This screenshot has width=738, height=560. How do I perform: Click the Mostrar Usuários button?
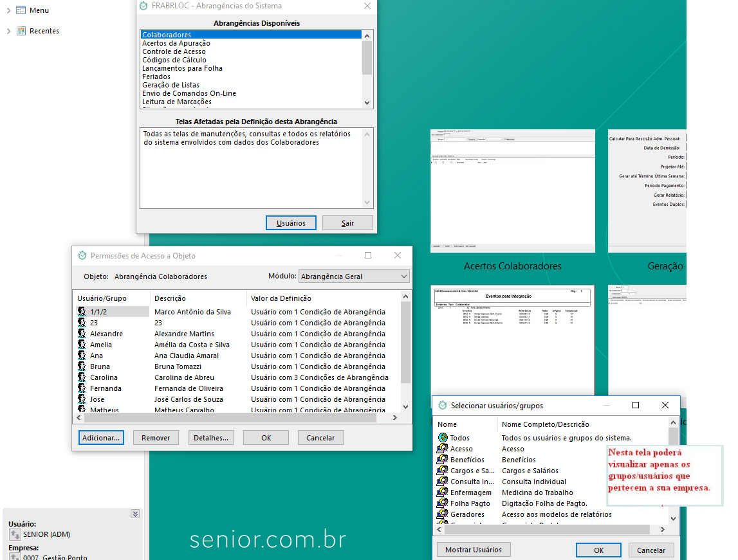point(474,550)
